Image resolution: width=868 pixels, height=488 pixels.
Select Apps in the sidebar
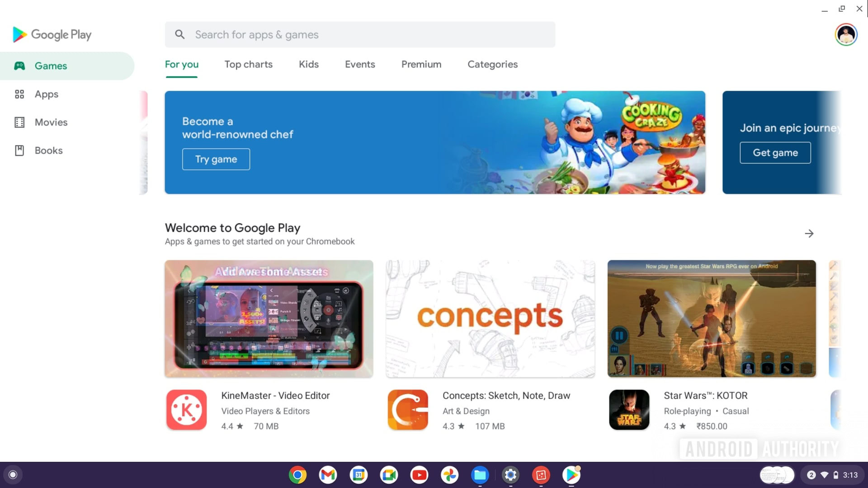(46, 94)
